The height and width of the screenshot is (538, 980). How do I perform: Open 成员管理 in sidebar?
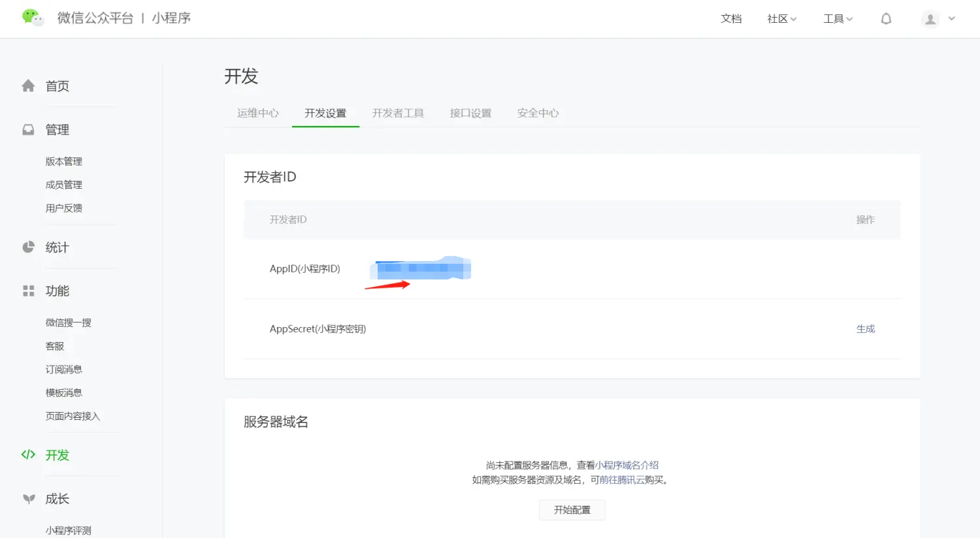(64, 185)
